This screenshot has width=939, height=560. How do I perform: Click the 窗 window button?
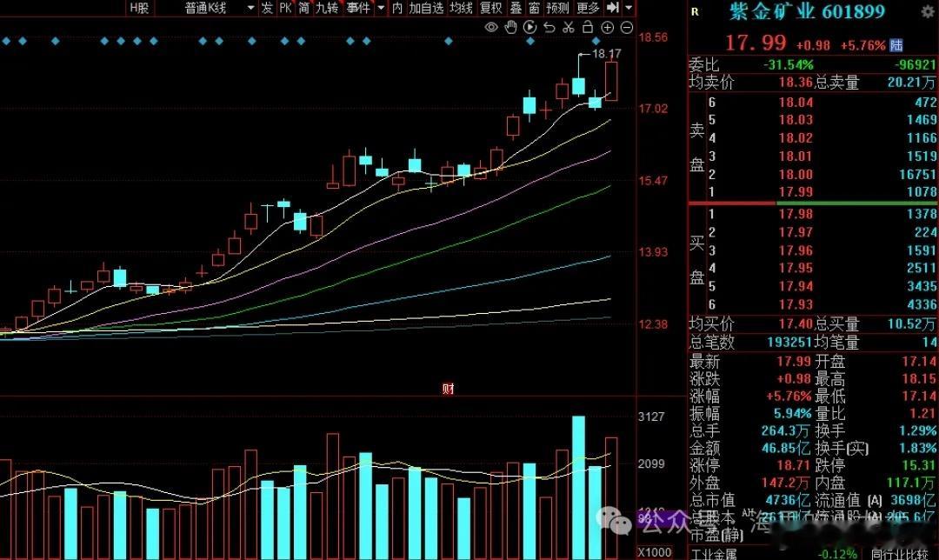pyautogui.click(x=534, y=8)
